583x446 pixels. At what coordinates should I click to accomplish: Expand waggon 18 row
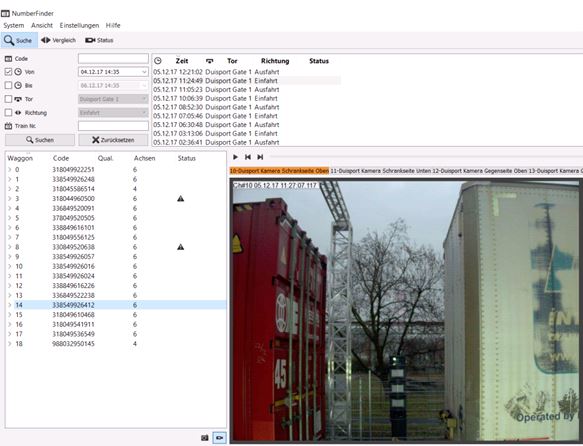pos(10,344)
